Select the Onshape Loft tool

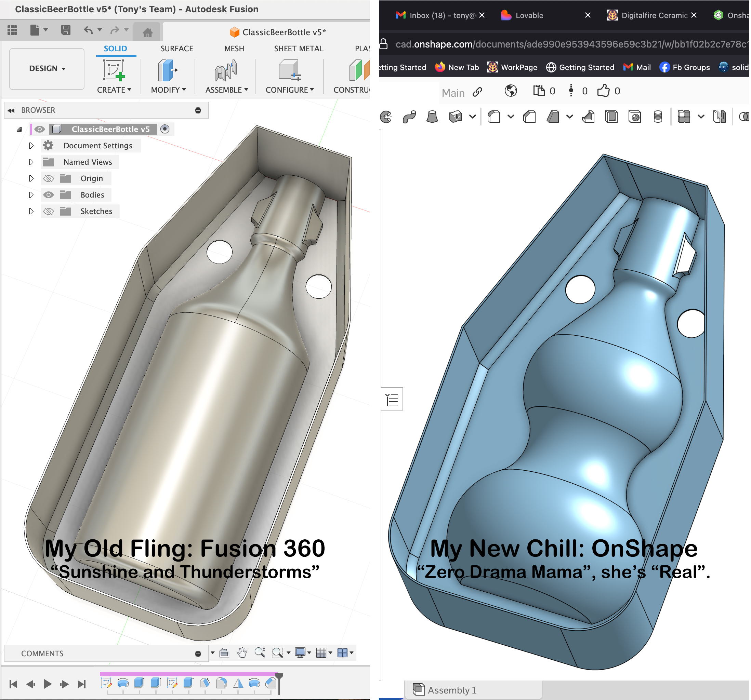click(x=432, y=117)
